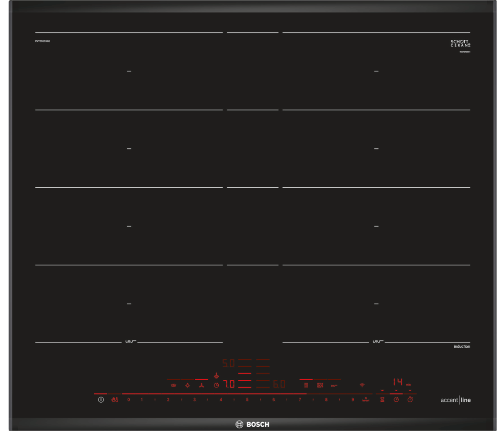
Task: Turn on the hood lighting icon
Action: pyautogui.click(x=188, y=385)
